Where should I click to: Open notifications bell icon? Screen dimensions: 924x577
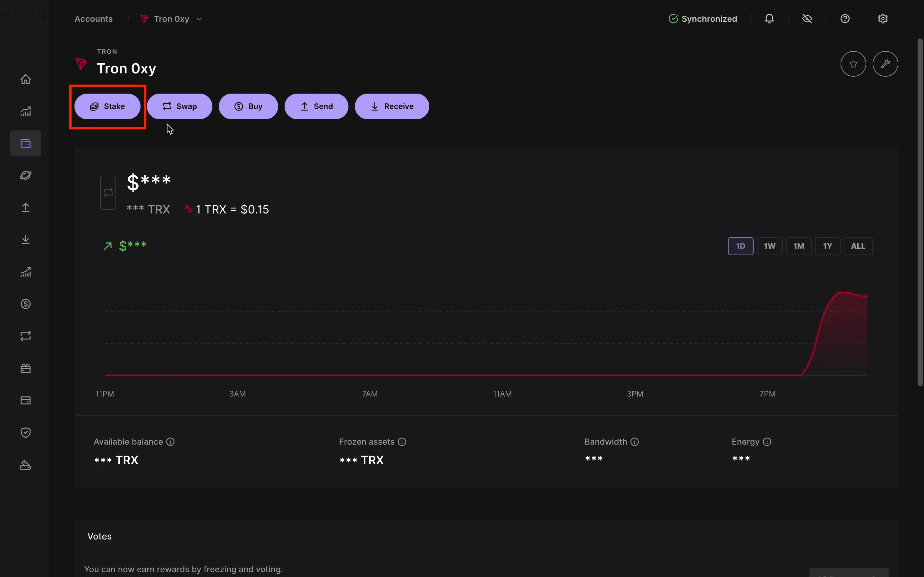pyautogui.click(x=769, y=19)
